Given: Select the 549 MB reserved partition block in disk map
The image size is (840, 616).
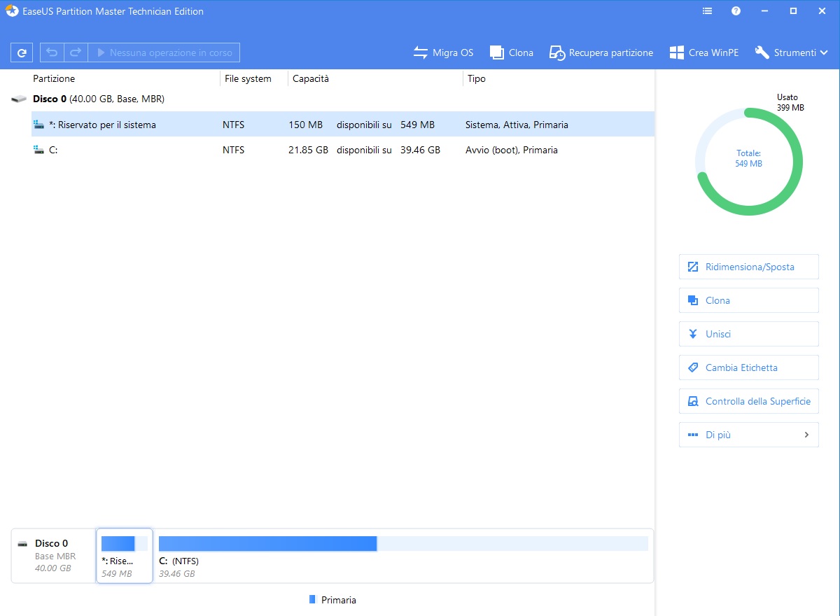Looking at the screenshot, I should click(124, 556).
